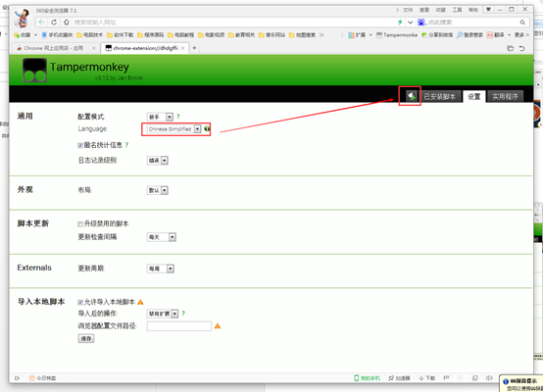Click the 保存 save button
Screen dimensions: 543x392
86,338
